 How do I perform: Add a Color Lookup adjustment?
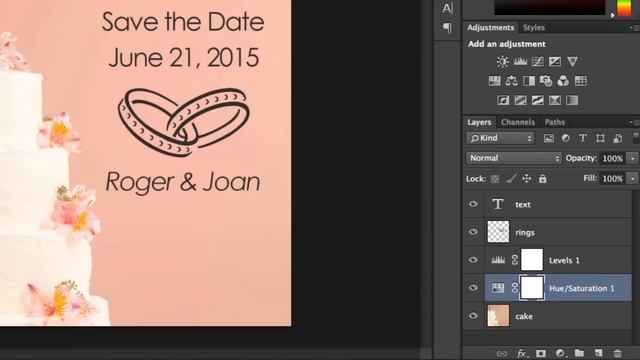(x=581, y=81)
